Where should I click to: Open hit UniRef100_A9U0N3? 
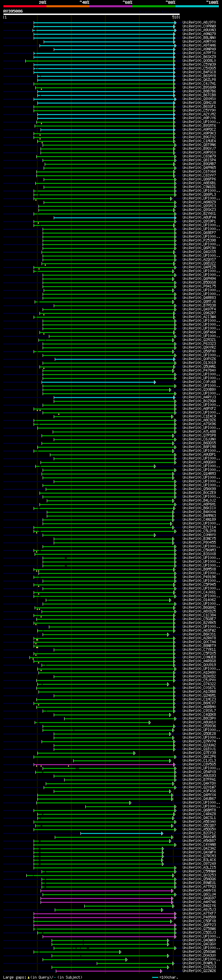tap(199, 30)
